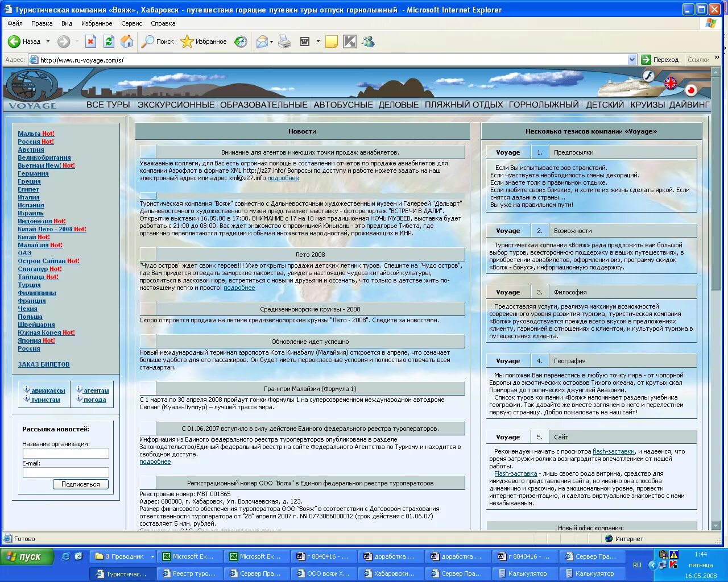Open the History clock icon
Image resolution: width=728 pixels, height=582 pixels.
coord(241,41)
